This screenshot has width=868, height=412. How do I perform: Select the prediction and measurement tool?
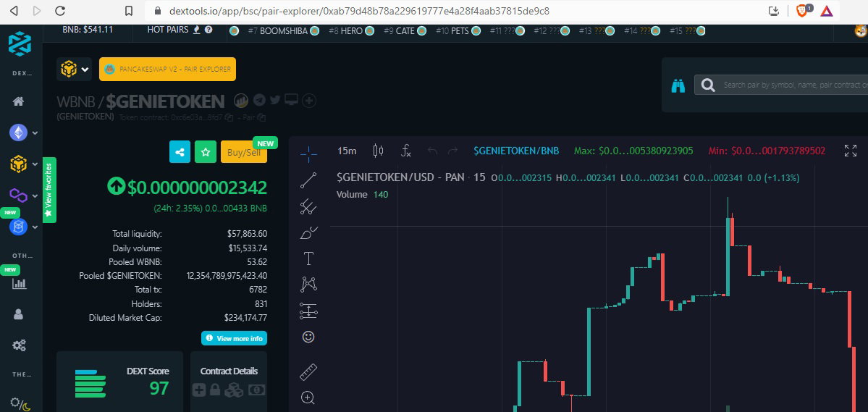[x=308, y=311]
